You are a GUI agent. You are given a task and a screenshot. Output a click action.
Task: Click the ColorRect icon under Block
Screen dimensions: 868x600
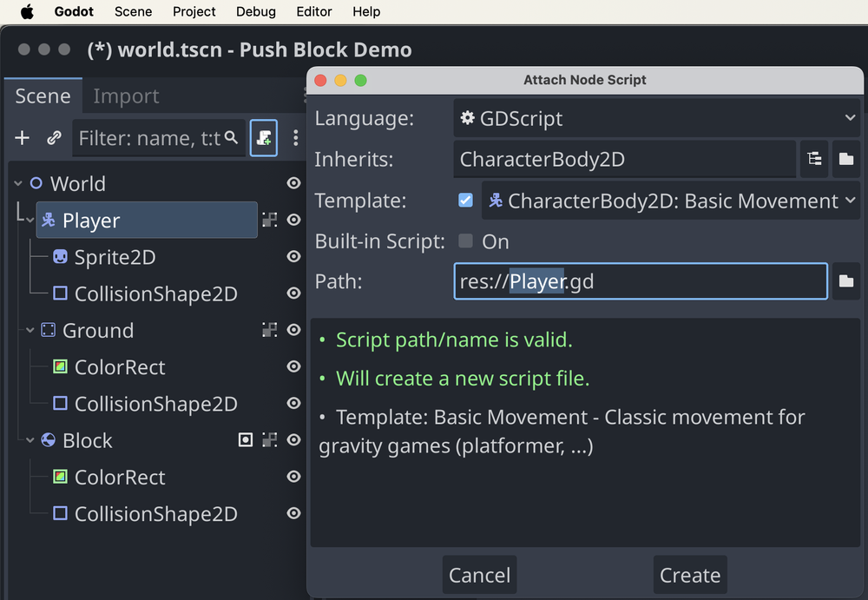(x=60, y=477)
